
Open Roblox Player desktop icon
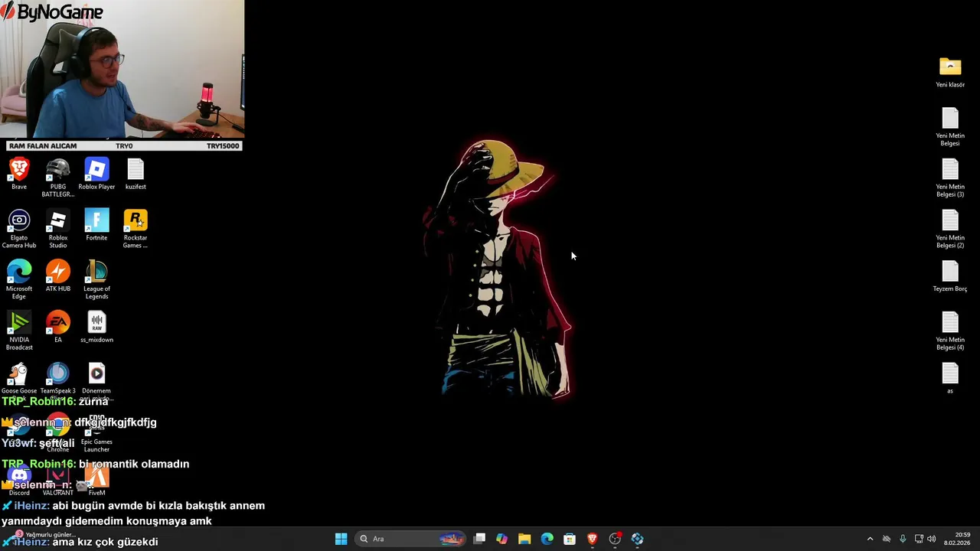96,174
